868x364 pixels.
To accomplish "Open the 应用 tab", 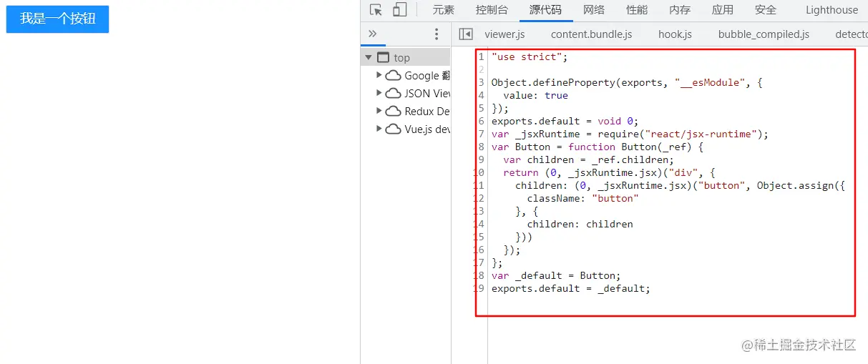I will coord(723,10).
